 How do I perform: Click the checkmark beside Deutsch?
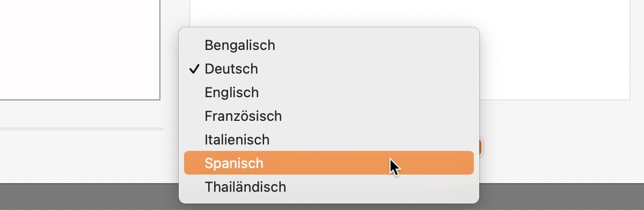coord(194,69)
